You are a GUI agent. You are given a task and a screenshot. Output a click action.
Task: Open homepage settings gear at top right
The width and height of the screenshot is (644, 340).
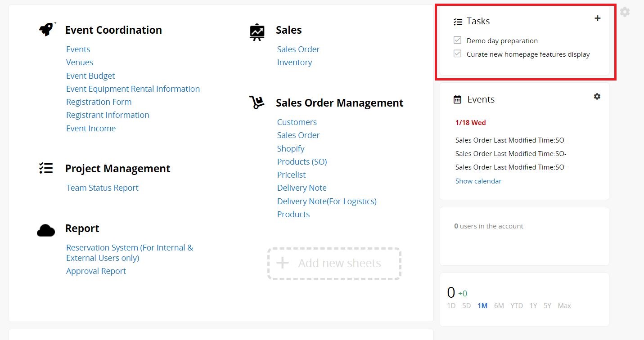point(625,12)
